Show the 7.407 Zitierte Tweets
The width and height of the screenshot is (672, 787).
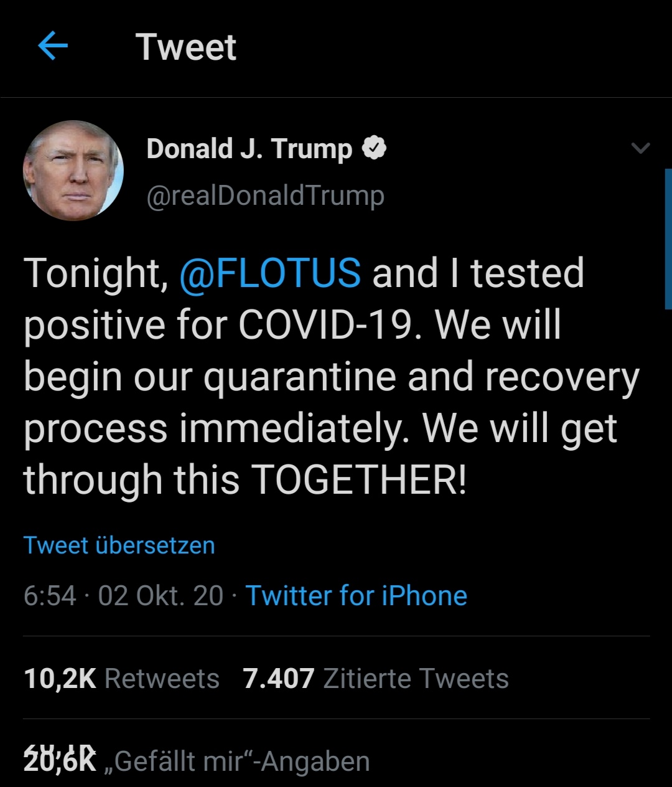click(376, 679)
